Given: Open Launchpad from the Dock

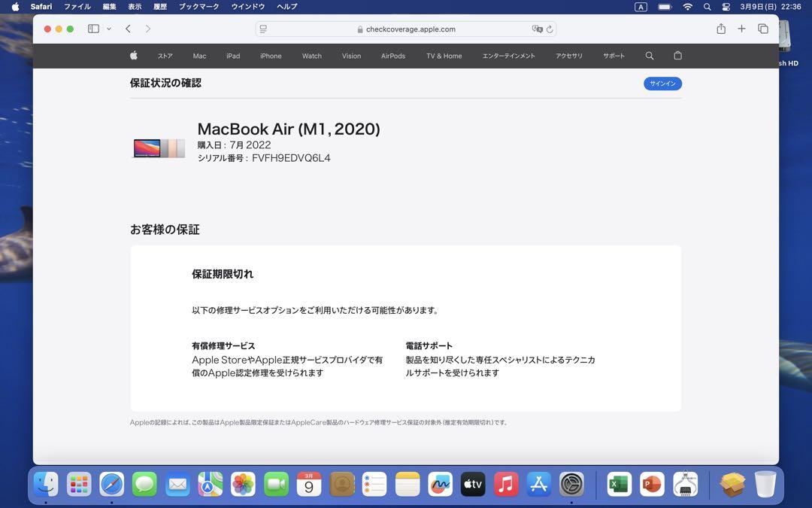Looking at the screenshot, I should coord(79,485).
